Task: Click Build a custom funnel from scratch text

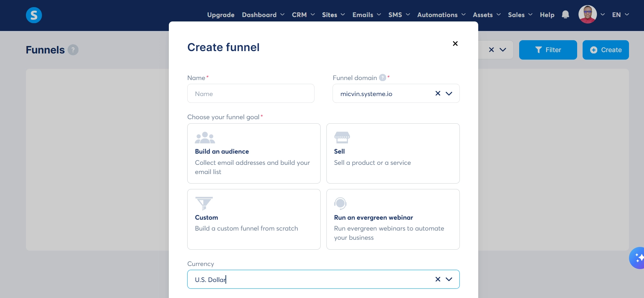Action: [247, 229]
